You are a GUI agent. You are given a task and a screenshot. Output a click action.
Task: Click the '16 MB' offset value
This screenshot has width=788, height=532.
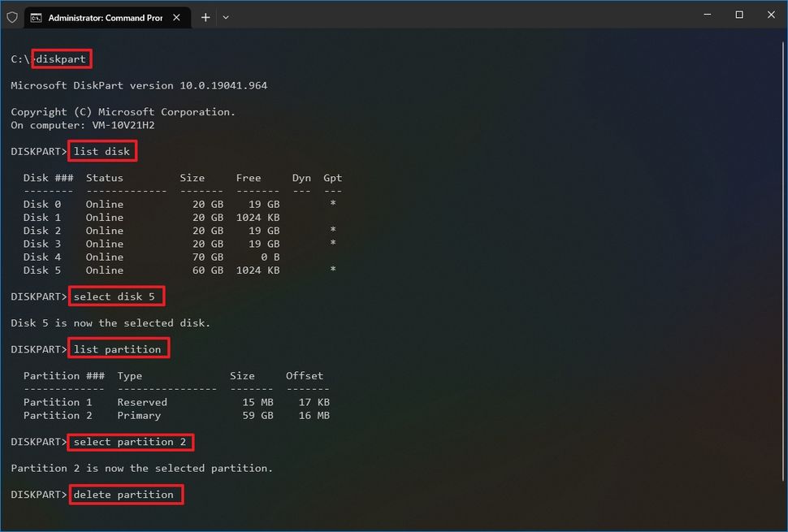(x=314, y=416)
